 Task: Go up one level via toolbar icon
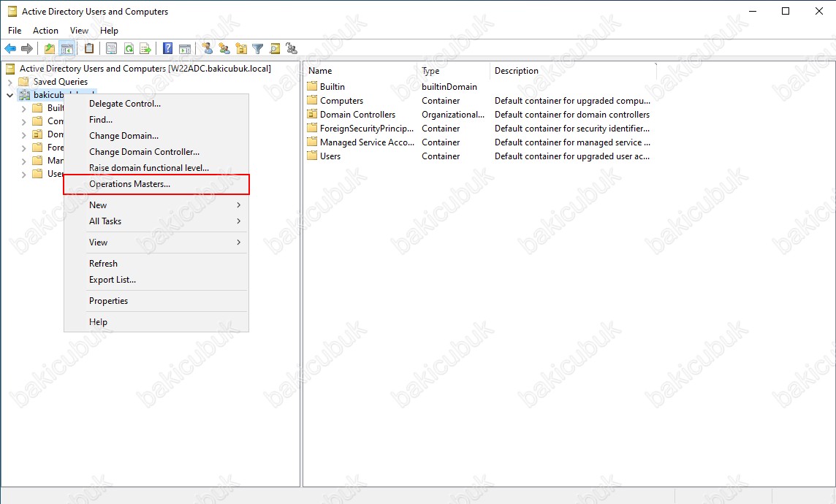tap(50, 49)
